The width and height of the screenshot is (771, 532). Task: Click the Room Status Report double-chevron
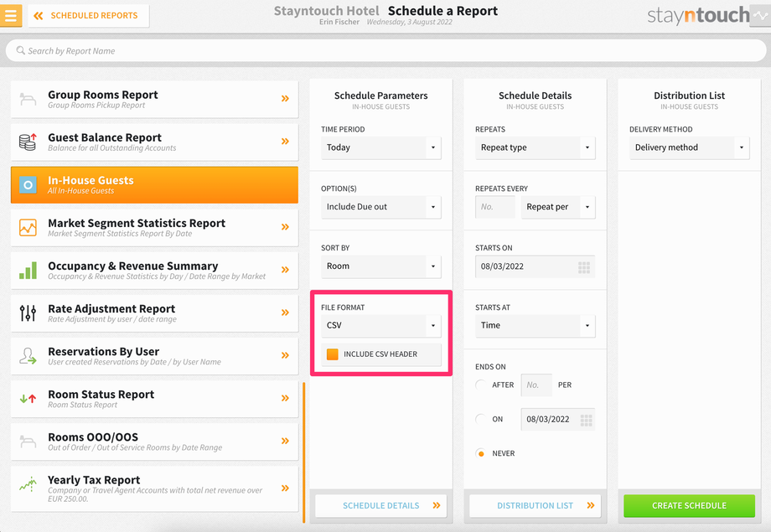285,398
